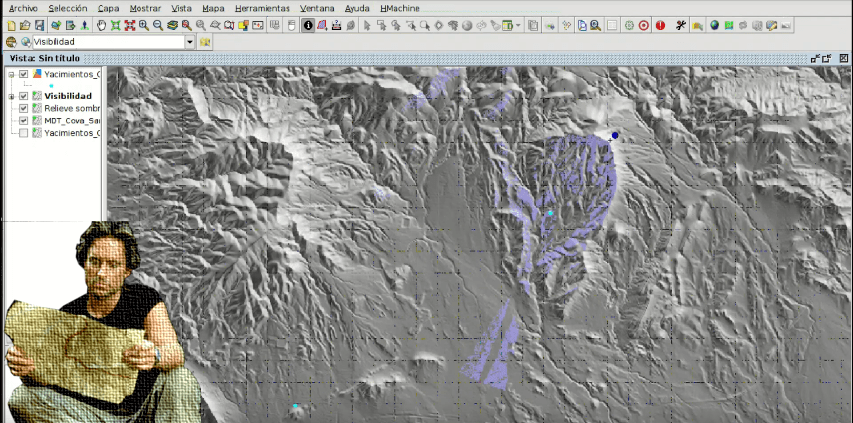This screenshot has height=423, width=853.
Task: Click the dark blue point on map
Action: [x=615, y=135]
